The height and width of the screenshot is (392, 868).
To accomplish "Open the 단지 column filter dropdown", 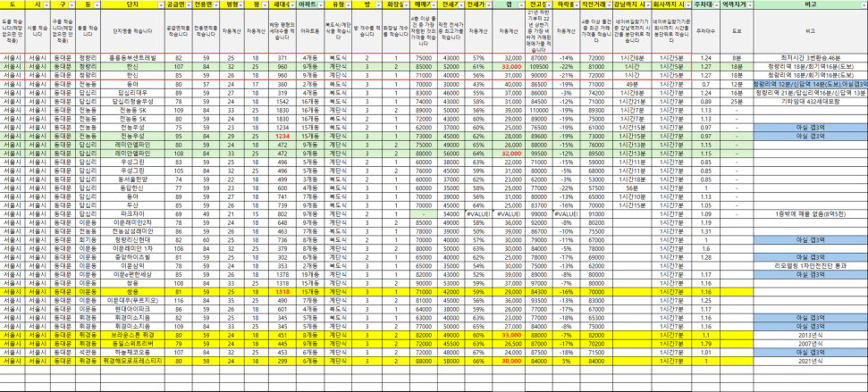I will (x=160, y=4).
